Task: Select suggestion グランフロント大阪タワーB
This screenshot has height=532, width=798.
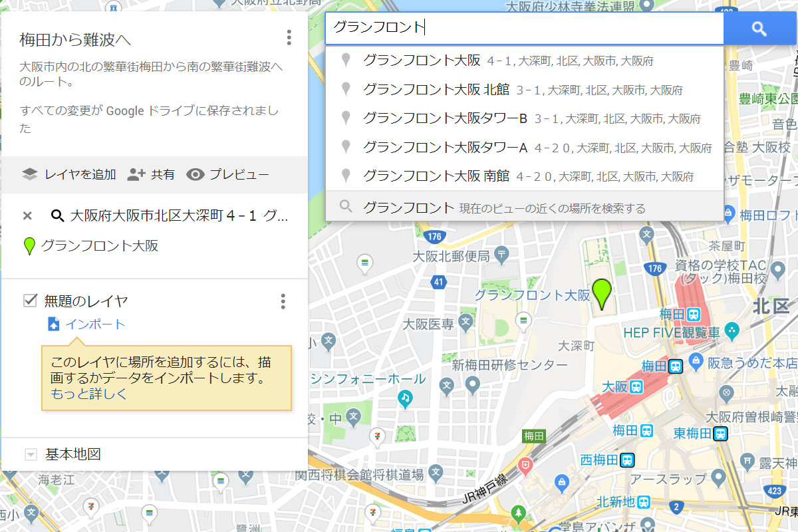Action: (525, 118)
